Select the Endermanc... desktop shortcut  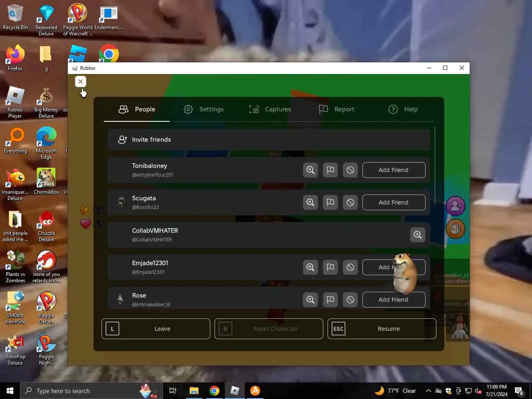point(108,18)
